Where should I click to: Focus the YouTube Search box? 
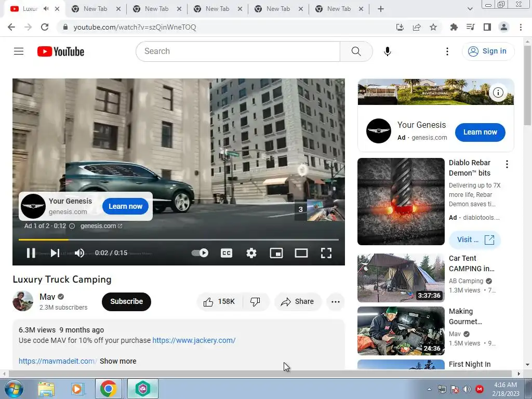point(238,51)
